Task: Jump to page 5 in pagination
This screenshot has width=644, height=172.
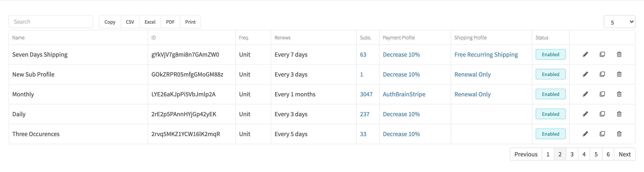Action: [596, 154]
